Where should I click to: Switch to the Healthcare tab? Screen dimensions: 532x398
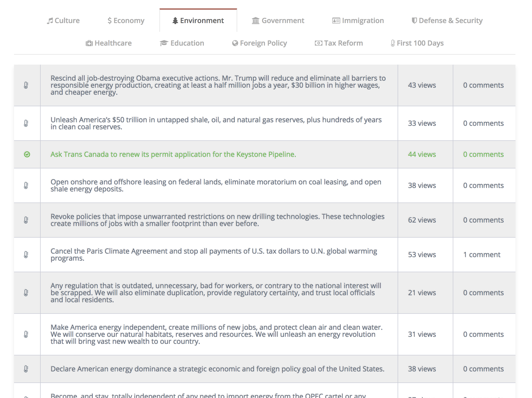pyautogui.click(x=109, y=43)
